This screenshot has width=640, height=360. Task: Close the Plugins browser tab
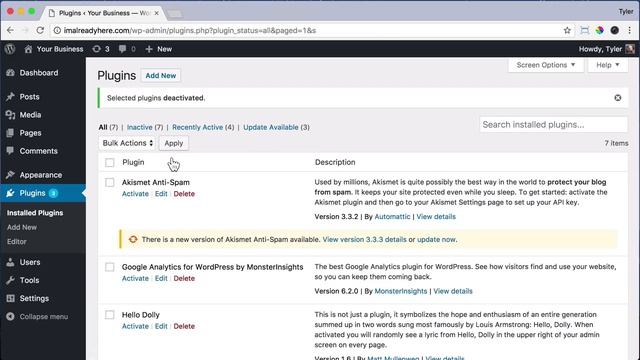click(x=156, y=13)
